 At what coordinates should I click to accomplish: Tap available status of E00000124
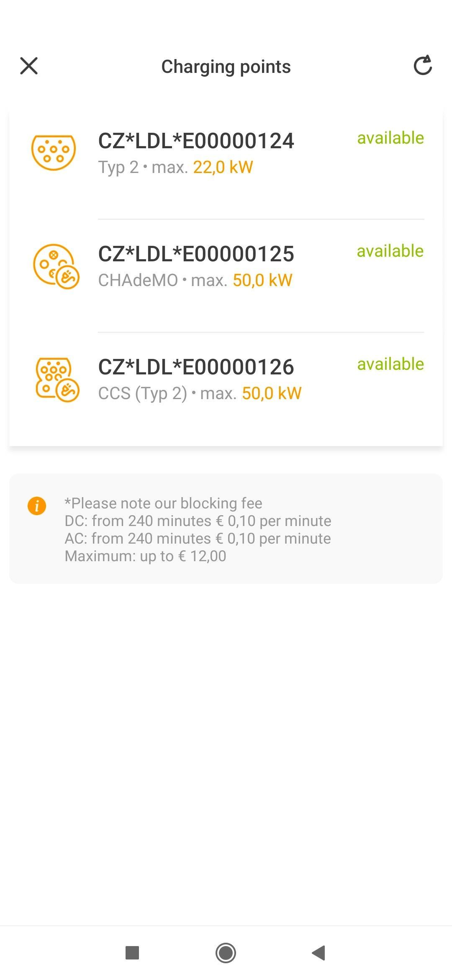point(390,138)
